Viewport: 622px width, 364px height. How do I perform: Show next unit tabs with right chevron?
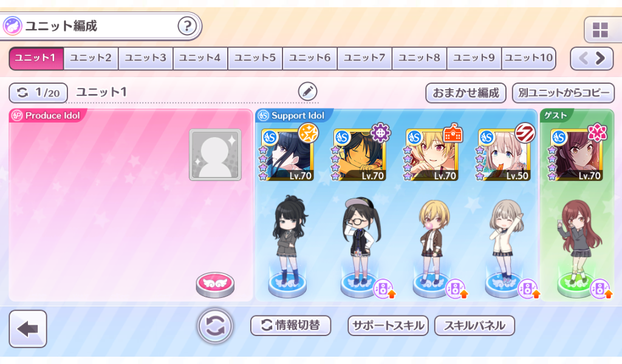(601, 59)
